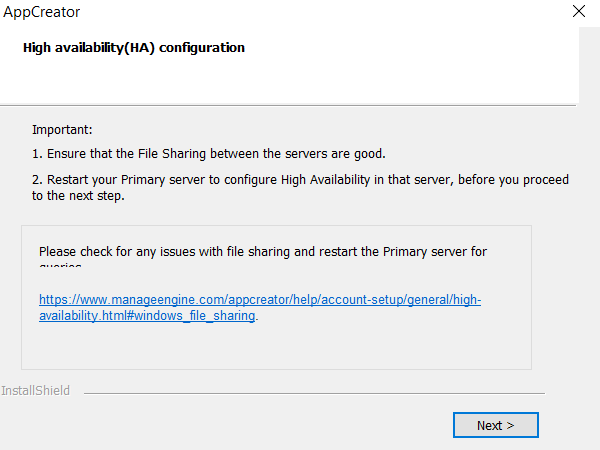Click the "Please check for any issues" message
This screenshot has width=600, height=450.
click(262, 251)
